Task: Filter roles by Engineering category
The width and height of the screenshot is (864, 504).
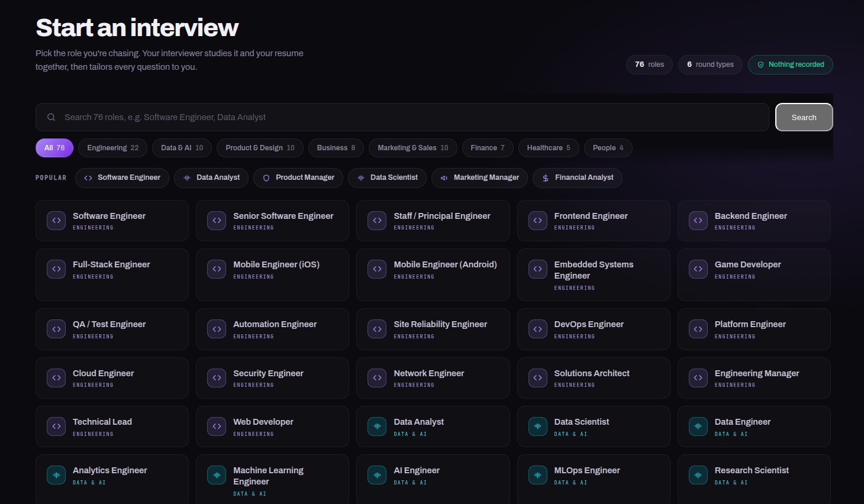Action: (x=113, y=148)
